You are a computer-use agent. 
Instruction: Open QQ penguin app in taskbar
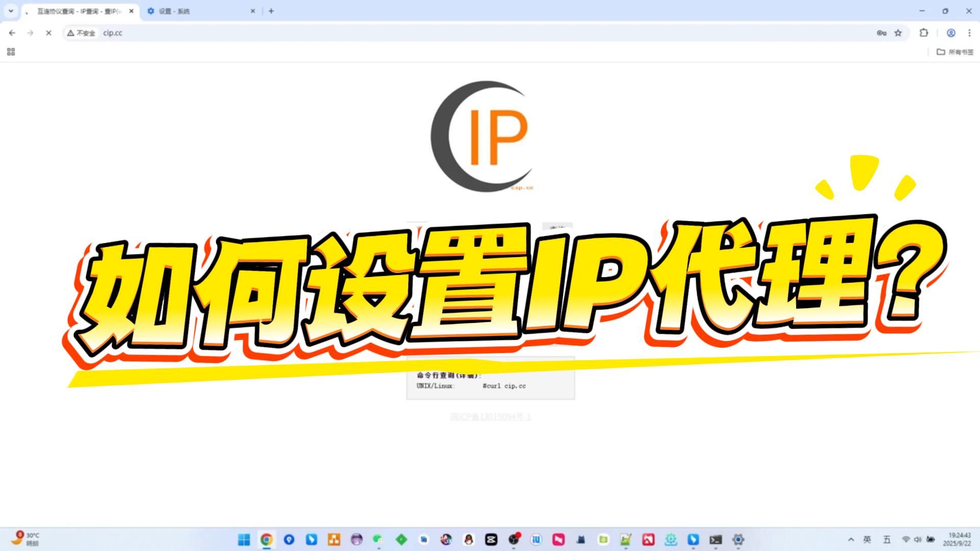[x=469, y=539]
